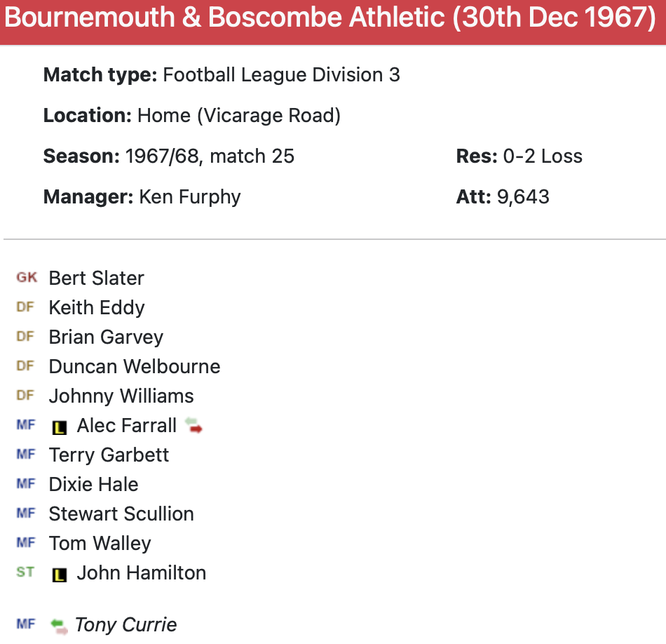Click the MF position badge beside Tony Currie

coord(25,624)
